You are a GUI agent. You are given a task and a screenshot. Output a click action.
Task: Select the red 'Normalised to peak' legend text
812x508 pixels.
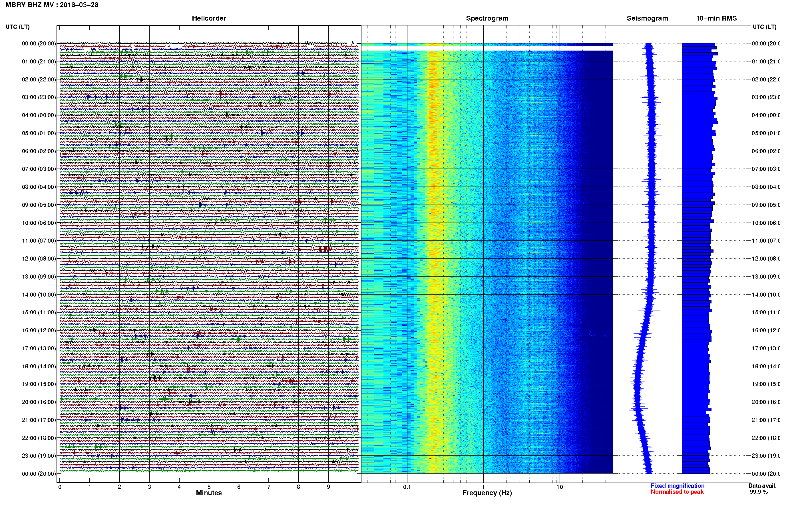[677, 492]
